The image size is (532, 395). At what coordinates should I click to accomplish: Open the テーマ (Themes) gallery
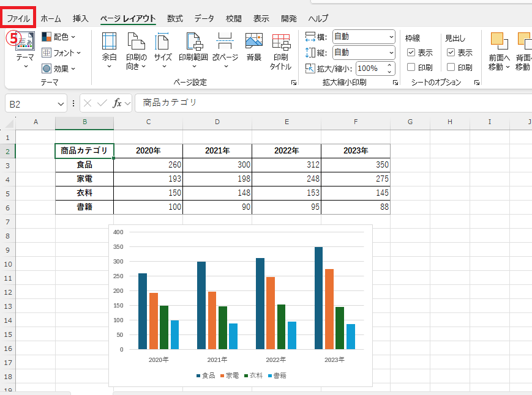25,50
